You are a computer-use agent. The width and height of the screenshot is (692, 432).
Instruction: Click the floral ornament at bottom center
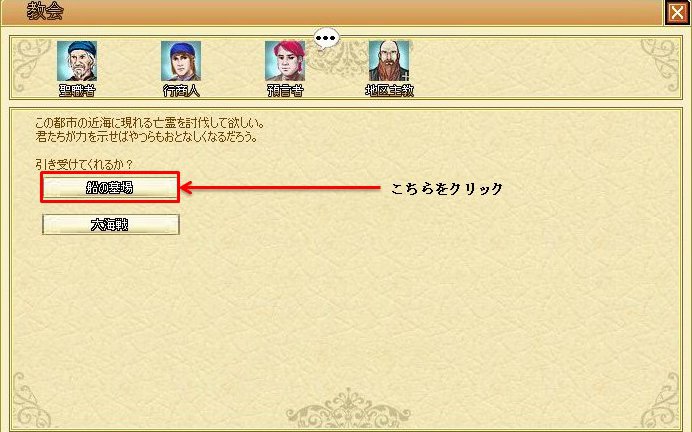(349, 409)
